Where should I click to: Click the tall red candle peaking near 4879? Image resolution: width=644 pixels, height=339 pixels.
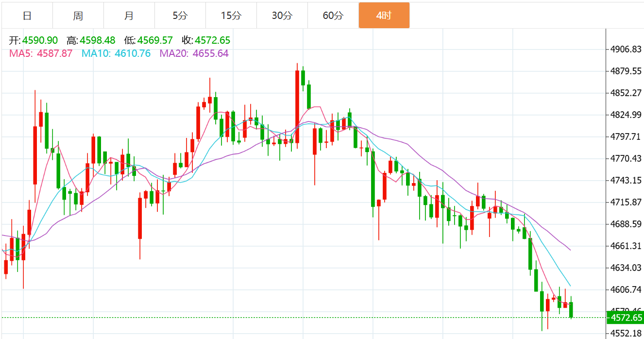click(x=297, y=107)
